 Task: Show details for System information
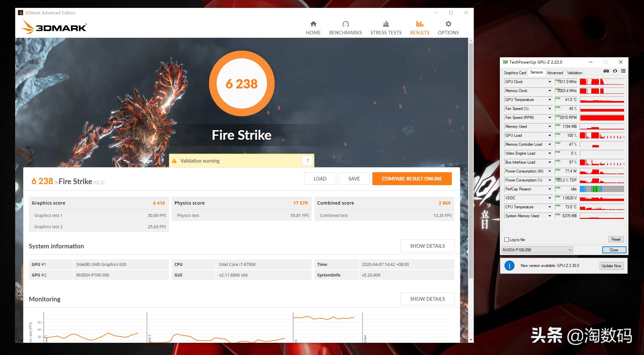(427, 246)
